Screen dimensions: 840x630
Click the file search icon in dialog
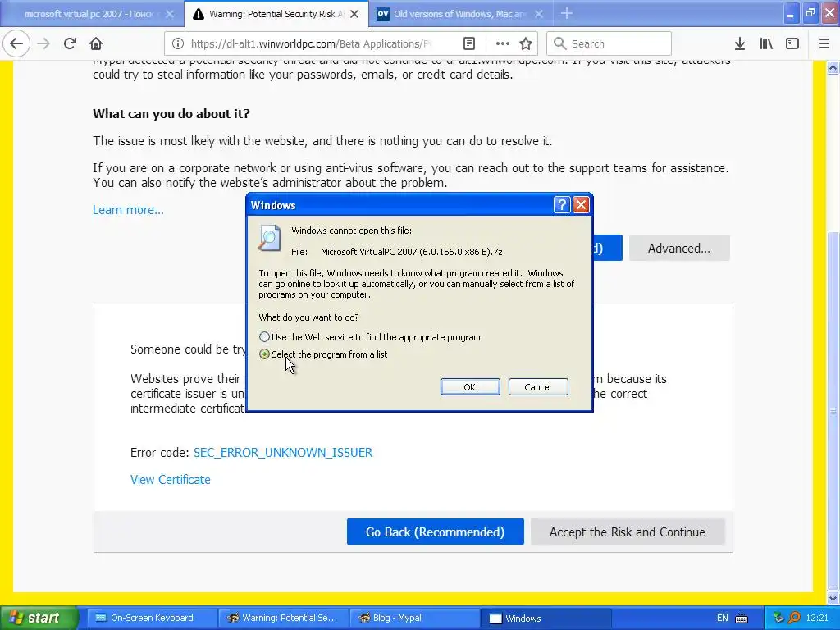269,238
